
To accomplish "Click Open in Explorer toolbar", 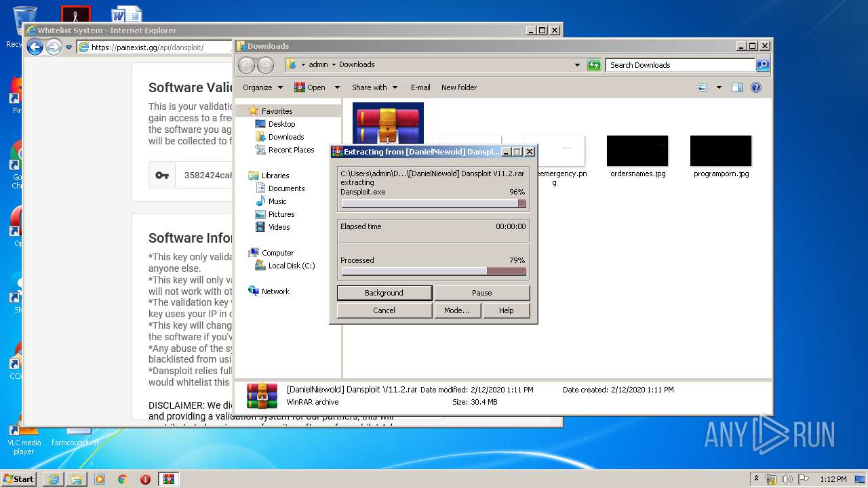I will (x=311, y=87).
